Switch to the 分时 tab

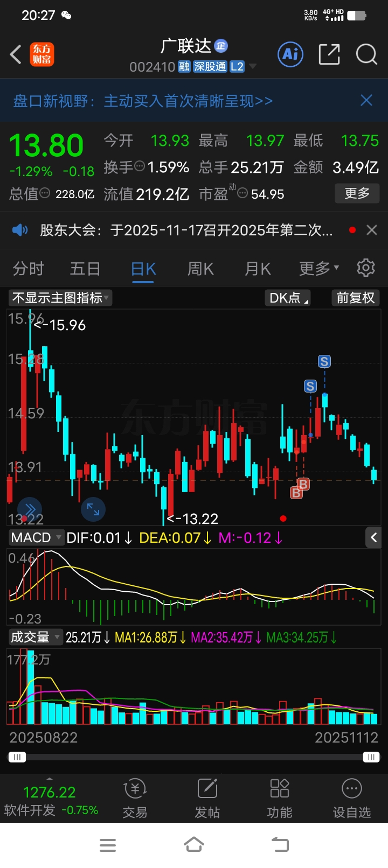point(28,268)
